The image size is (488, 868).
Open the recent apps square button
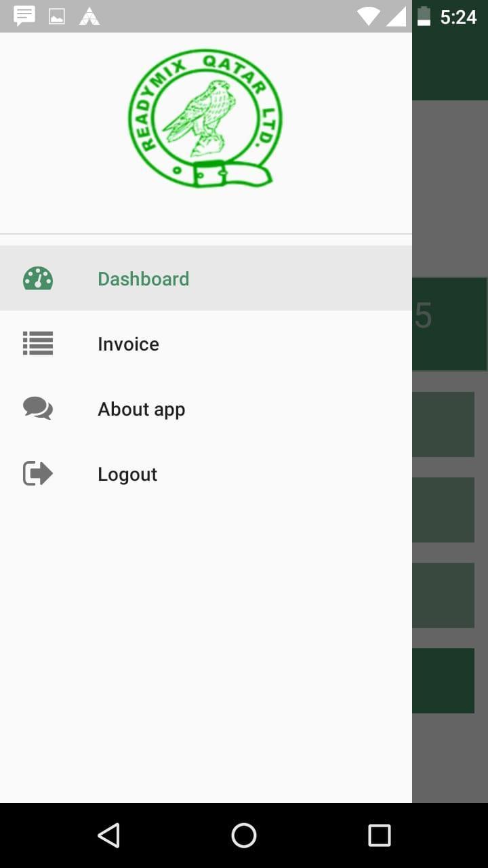coord(380,835)
